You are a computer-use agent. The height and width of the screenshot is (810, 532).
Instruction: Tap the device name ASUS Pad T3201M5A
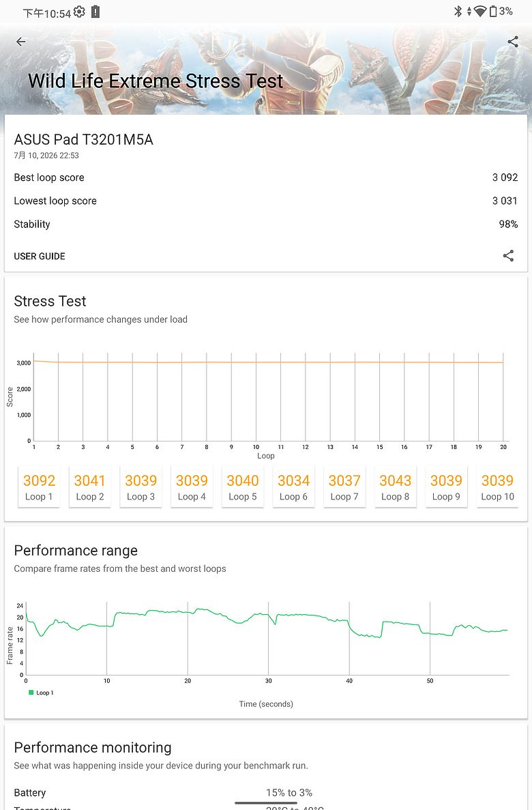[x=84, y=139]
